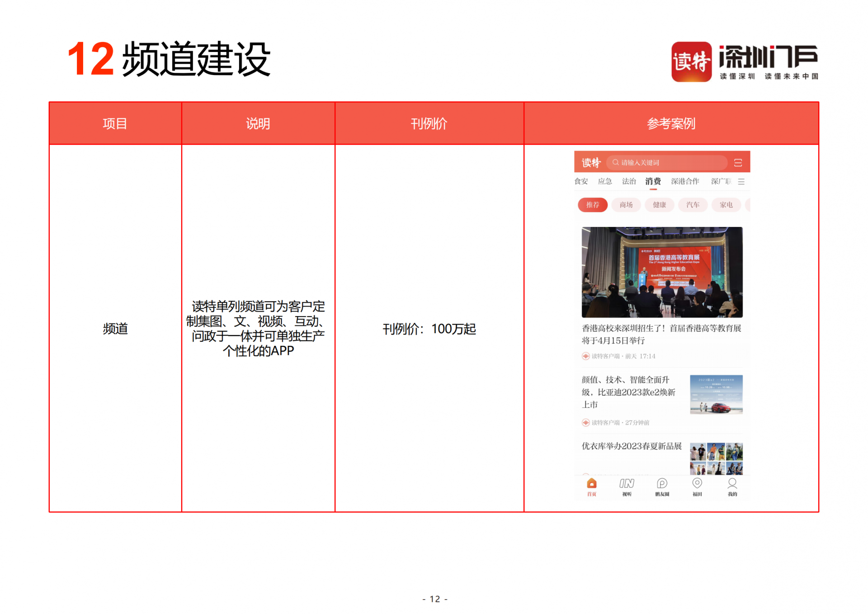The image size is (868, 614).
Task: Select the 家电 category pill
Action: [726, 205]
